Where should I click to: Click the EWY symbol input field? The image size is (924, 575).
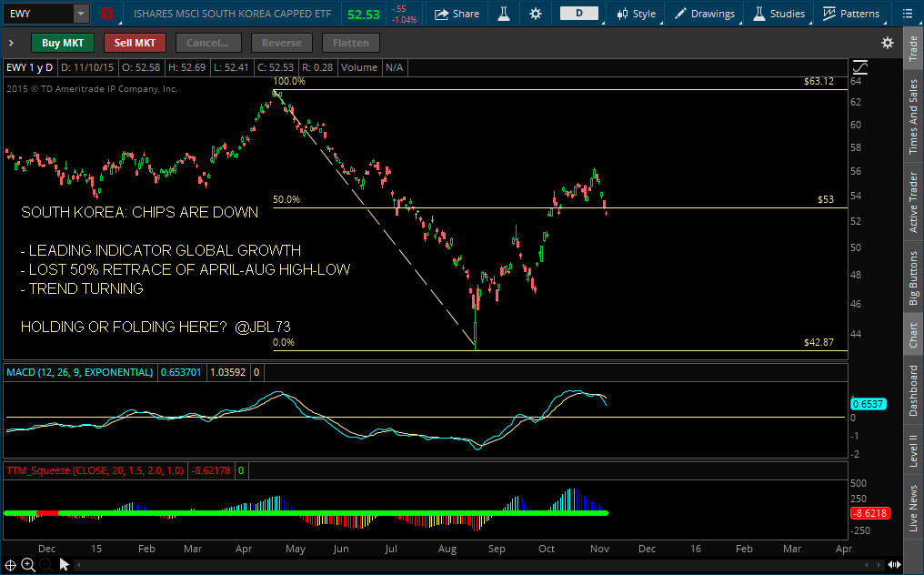tap(39, 14)
